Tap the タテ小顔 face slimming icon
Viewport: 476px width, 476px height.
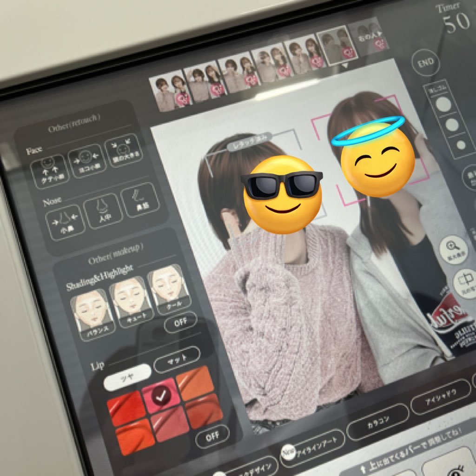click(x=49, y=171)
